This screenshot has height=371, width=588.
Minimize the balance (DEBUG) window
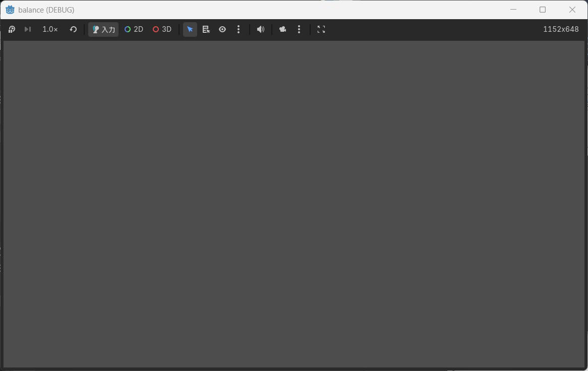(513, 10)
